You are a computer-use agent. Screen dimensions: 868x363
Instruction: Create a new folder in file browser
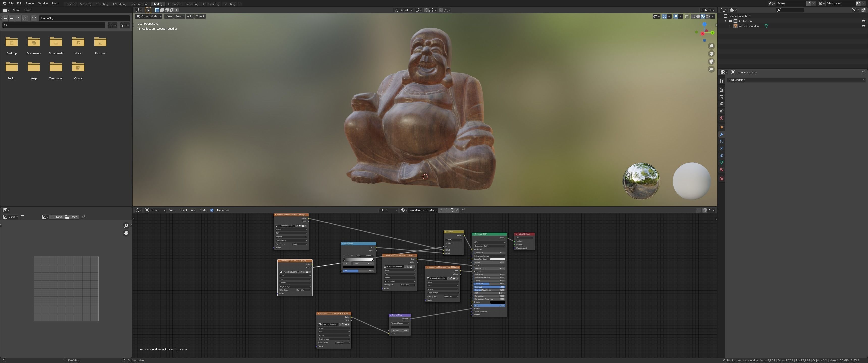point(33,18)
